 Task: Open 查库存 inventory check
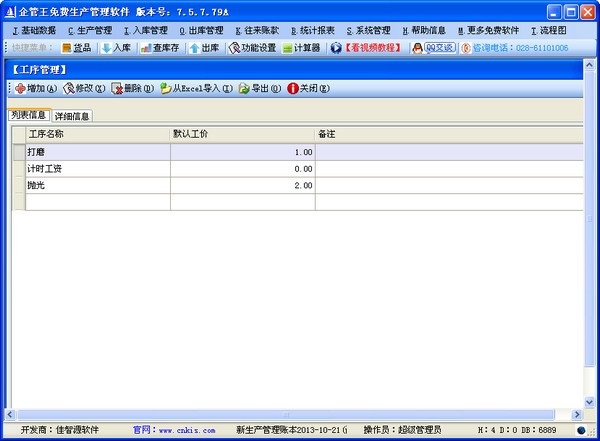point(160,48)
